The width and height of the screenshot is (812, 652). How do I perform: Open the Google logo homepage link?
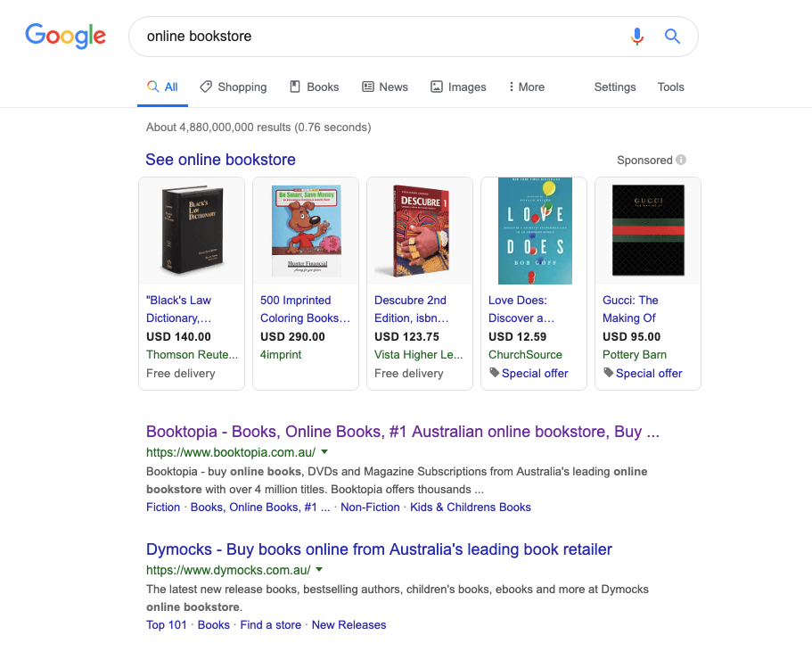coord(66,36)
